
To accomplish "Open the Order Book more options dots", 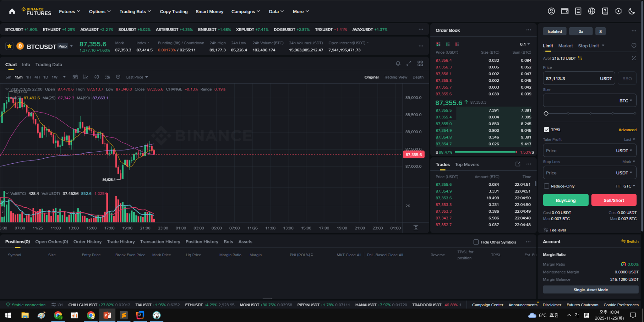I will click(529, 30).
